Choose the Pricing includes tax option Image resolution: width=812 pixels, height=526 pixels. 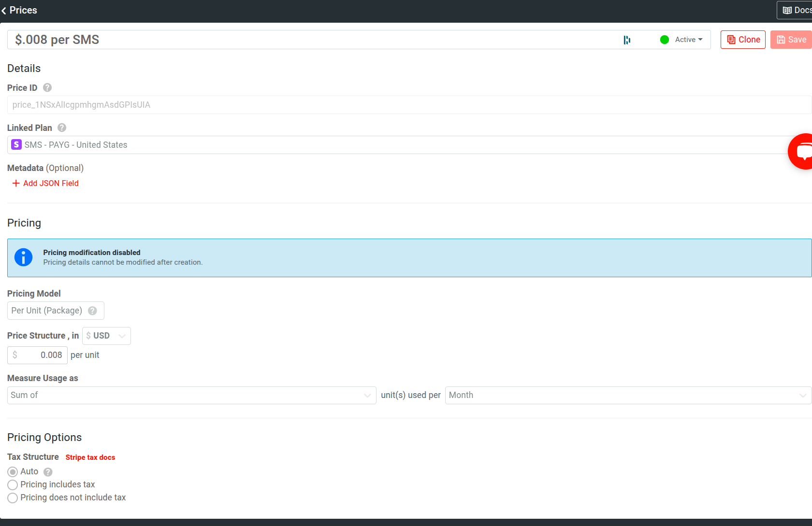(x=13, y=484)
